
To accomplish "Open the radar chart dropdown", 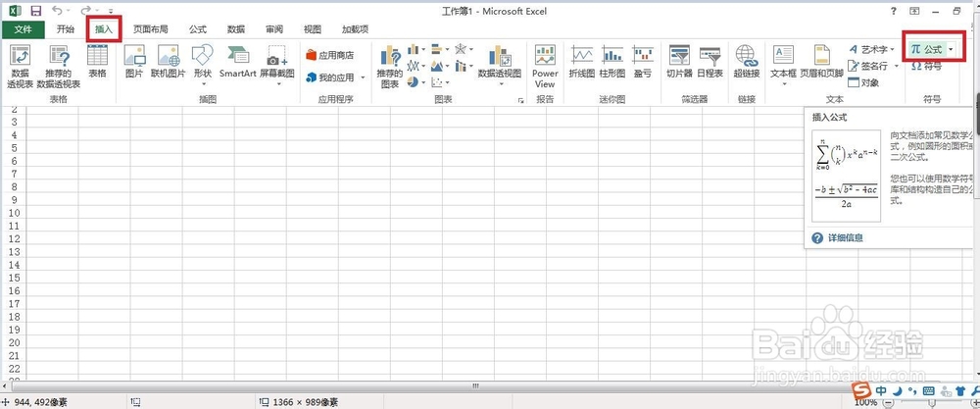I will 464,49.
